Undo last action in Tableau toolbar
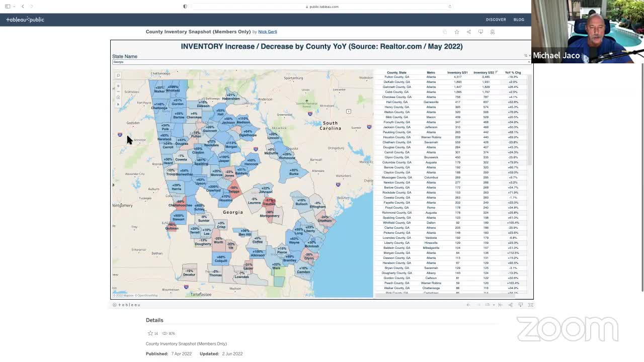The height and width of the screenshot is (362, 644). point(468,305)
